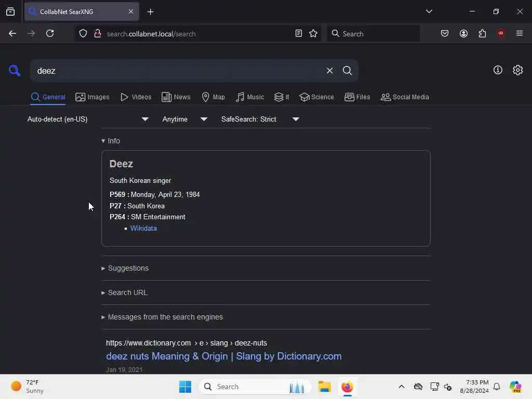Switch to Files search category
The height and width of the screenshot is (399, 532).
point(357,97)
